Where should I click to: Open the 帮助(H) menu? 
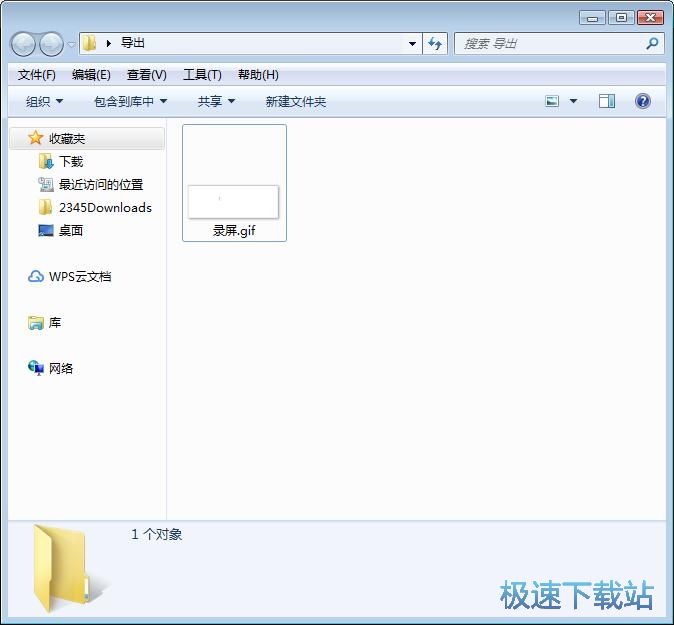(x=258, y=75)
